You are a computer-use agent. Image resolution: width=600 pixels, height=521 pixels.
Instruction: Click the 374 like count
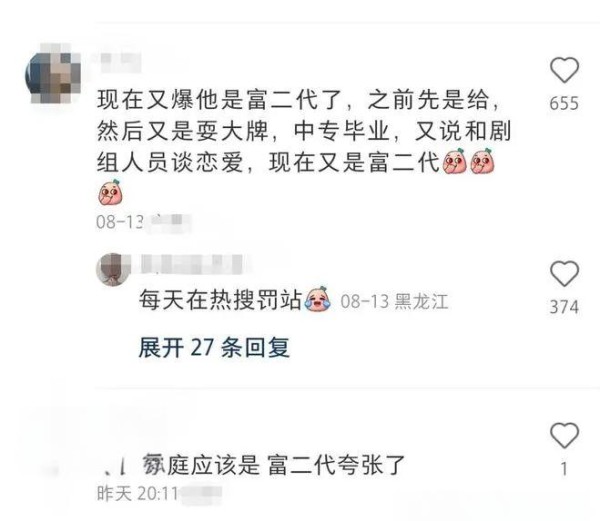coord(564,307)
